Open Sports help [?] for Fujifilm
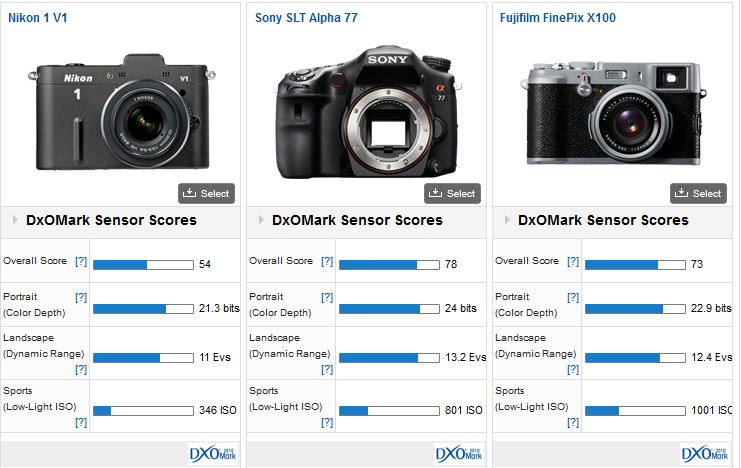Viewport: 741px width, 468px height. (573, 422)
